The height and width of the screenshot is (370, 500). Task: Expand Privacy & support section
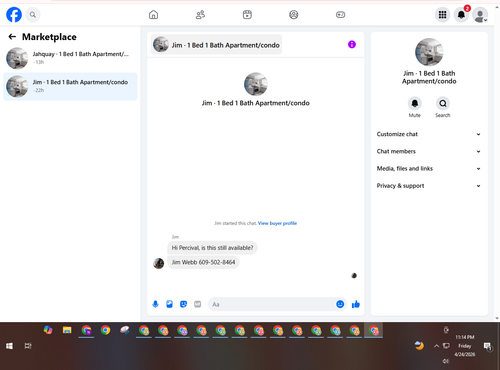pos(429,186)
